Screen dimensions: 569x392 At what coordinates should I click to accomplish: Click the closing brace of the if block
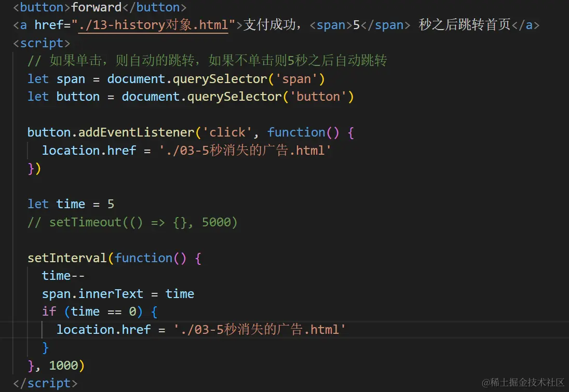coord(45,347)
